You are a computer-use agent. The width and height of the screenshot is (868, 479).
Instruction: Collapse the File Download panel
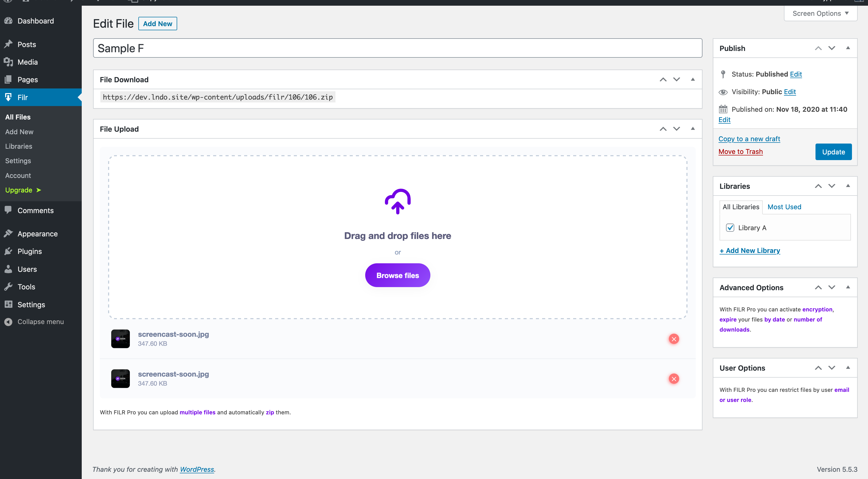coord(693,79)
